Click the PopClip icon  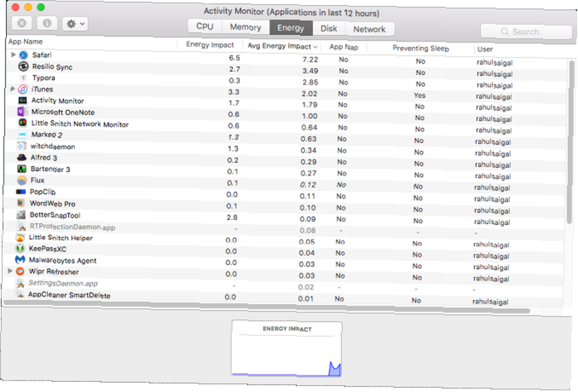(21, 192)
